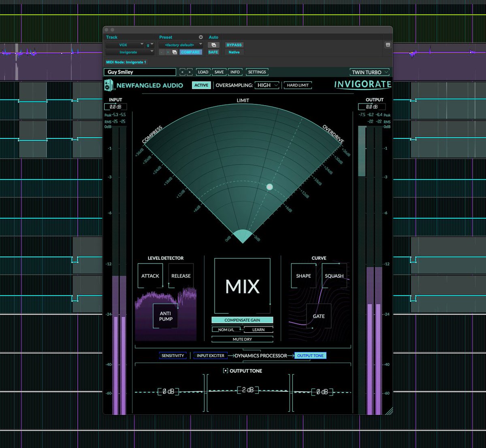
Task: Click the large MIX control box
Action: pos(242,286)
